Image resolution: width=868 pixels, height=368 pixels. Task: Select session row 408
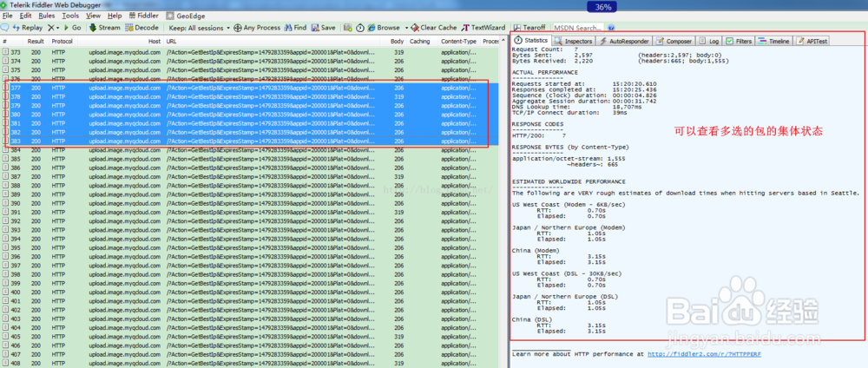point(249,363)
